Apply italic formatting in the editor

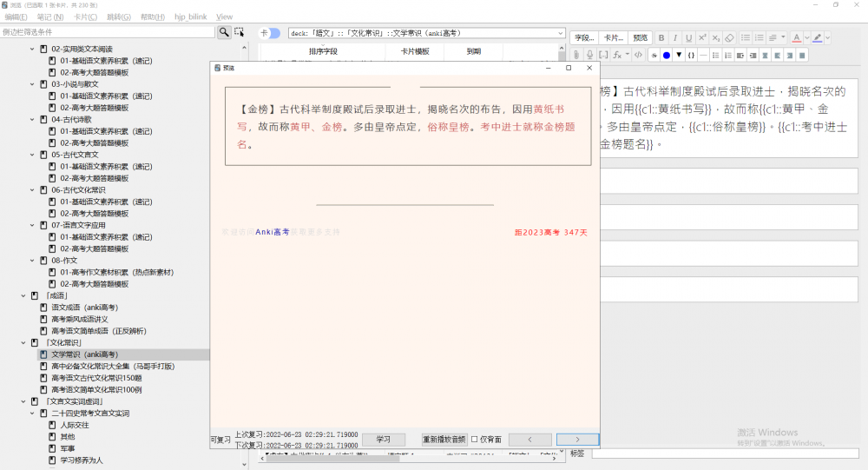(x=675, y=38)
